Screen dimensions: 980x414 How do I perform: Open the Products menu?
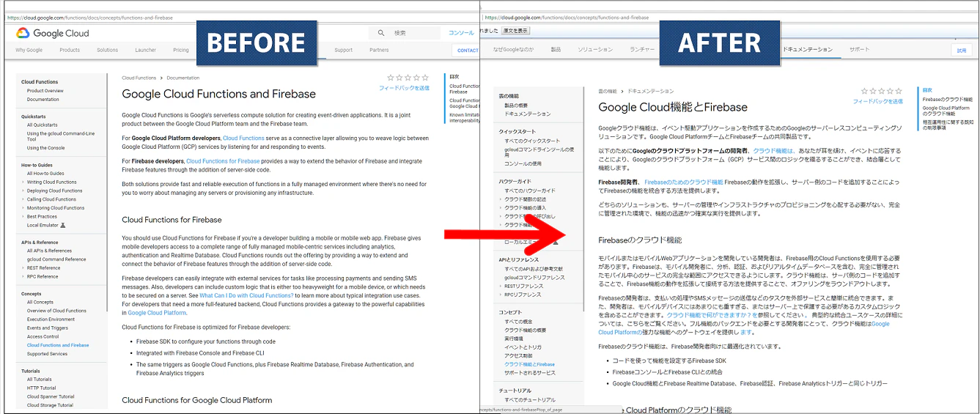pyautogui.click(x=70, y=51)
